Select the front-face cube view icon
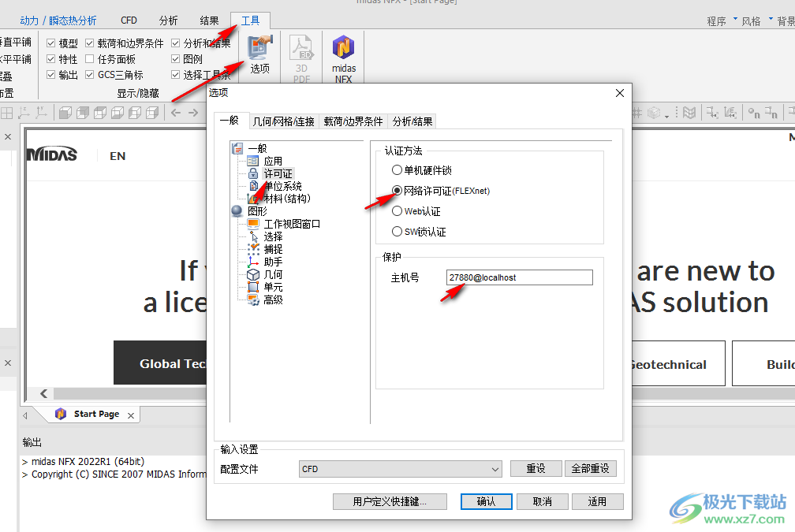 (65, 113)
